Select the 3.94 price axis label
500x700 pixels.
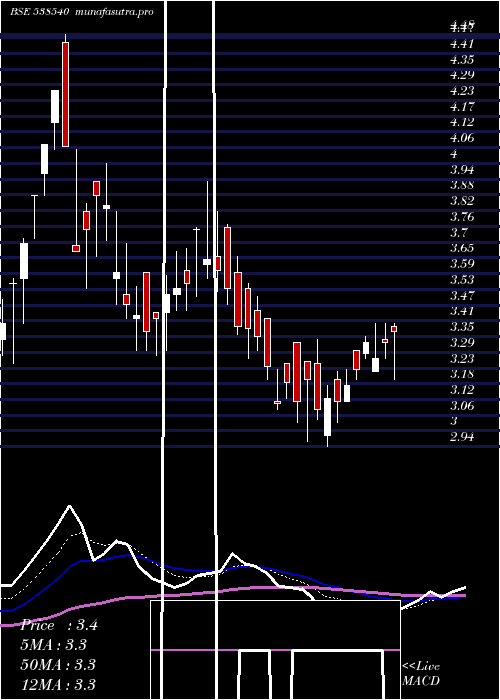462,170
